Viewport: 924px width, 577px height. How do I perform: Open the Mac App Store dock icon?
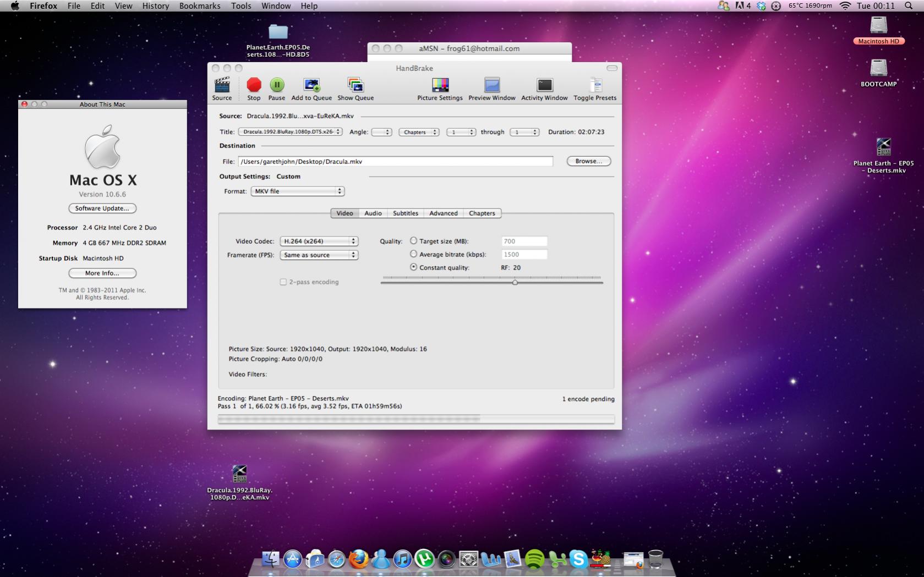pos(293,559)
